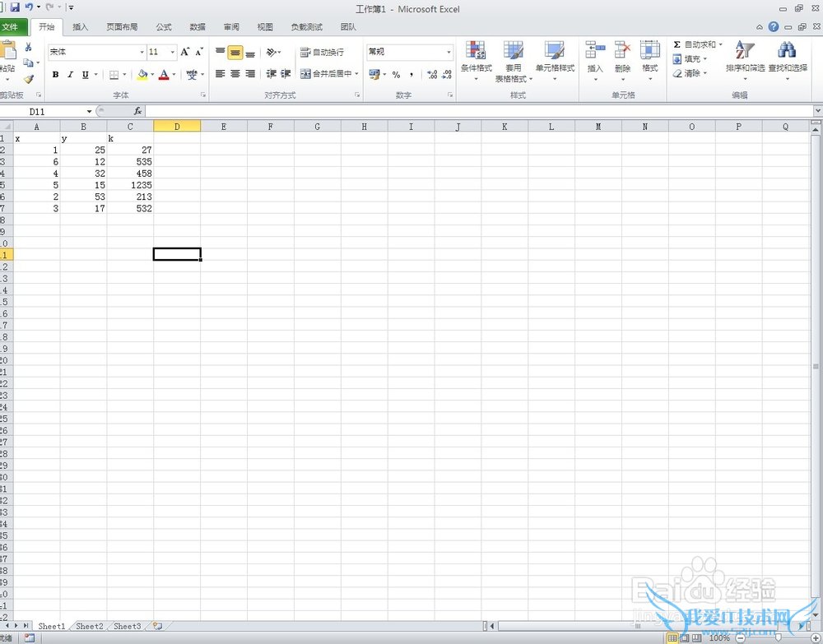Click the 插入 insert cells button

click(x=595, y=62)
